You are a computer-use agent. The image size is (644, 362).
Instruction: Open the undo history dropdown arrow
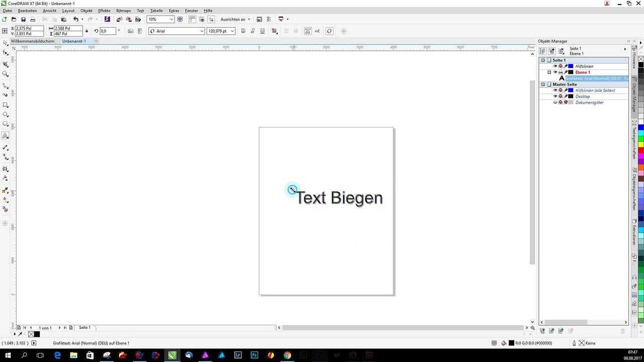click(x=82, y=19)
